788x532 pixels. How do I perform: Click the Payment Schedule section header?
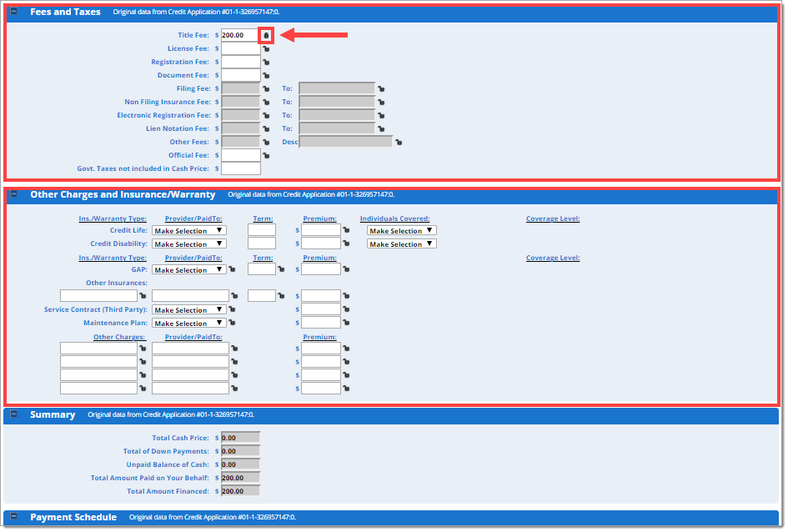73,518
